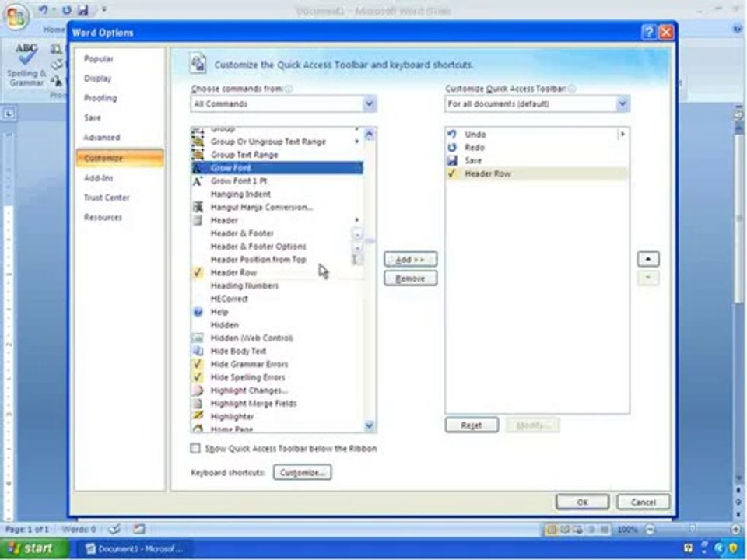
Task: Click customize page icon beside dialog heading
Action: point(198,63)
